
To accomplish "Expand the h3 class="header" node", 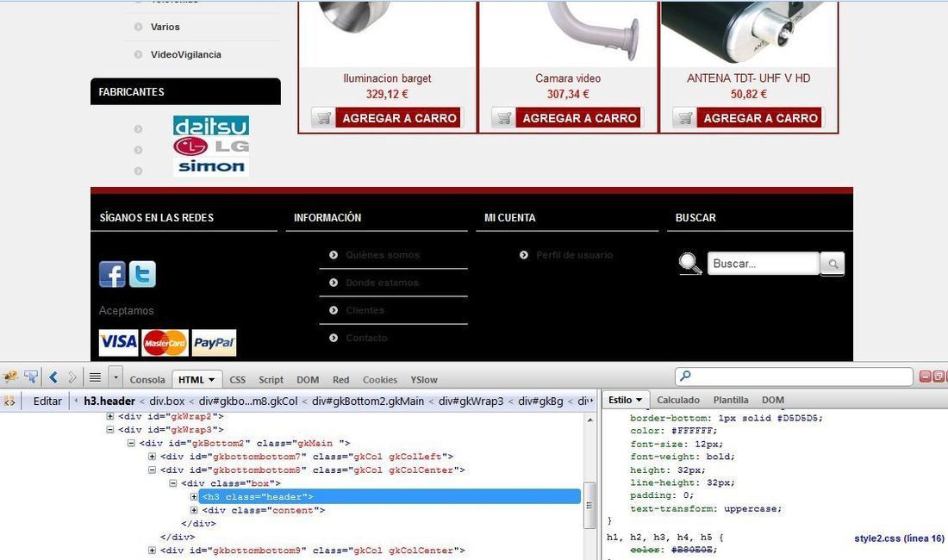I will pos(194,496).
